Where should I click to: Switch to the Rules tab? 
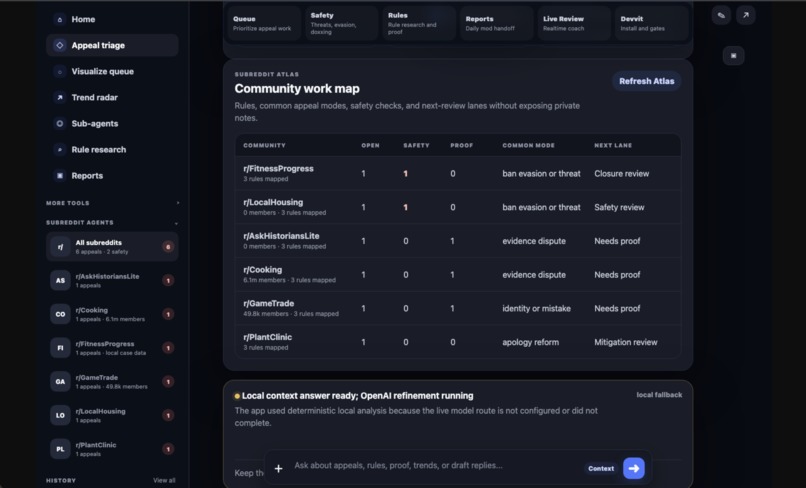pos(419,23)
